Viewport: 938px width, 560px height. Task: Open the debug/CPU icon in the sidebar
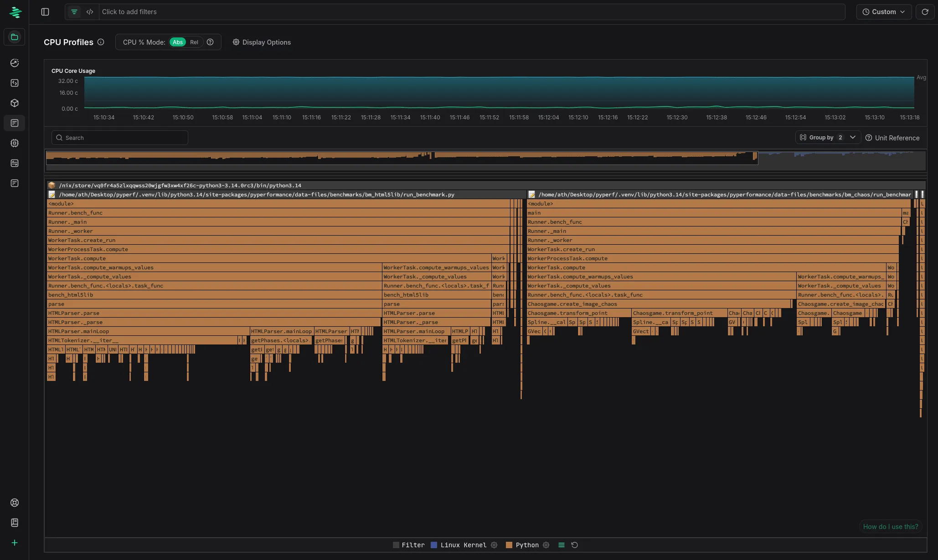[15, 143]
